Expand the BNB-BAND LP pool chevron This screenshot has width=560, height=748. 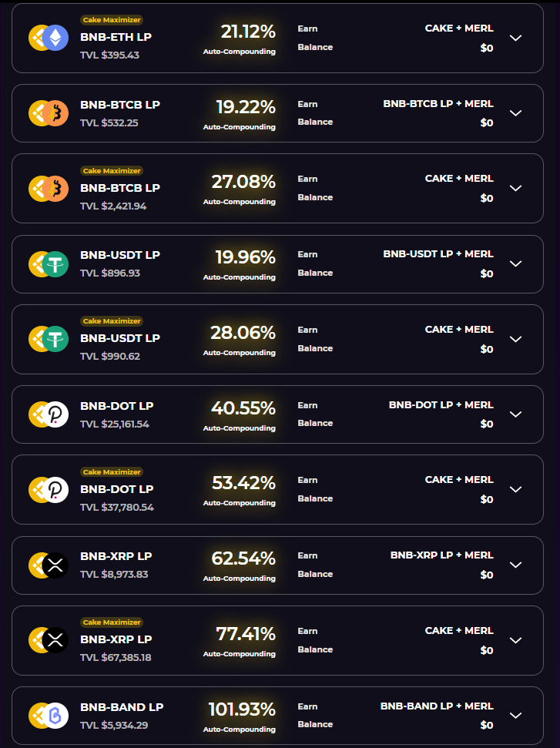click(515, 716)
